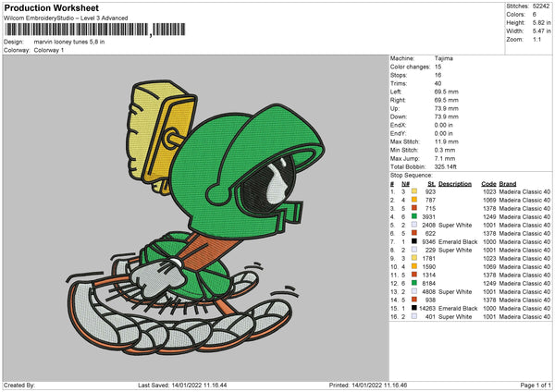Click the 'EndX:' label
Image resolution: width=555 pixels, height=392 pixels.
coord(398,125)
